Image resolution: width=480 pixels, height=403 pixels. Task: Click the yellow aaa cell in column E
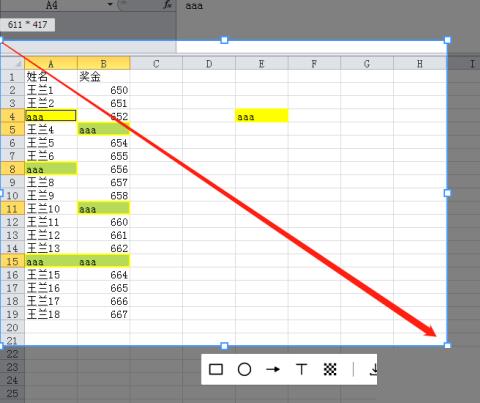pyautogui.click(x=262, y=116)
